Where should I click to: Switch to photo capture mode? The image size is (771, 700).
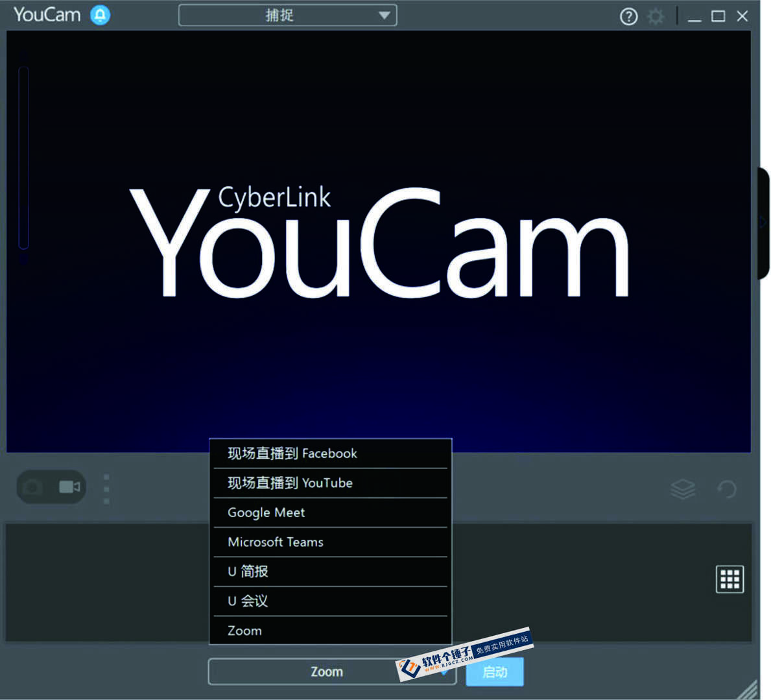(x=34, y=487)
